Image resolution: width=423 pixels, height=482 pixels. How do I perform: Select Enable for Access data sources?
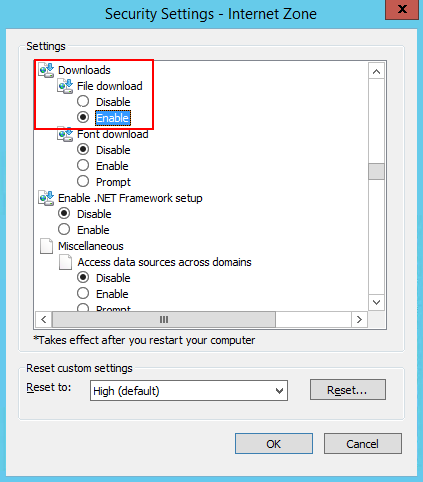click(83, 293)
